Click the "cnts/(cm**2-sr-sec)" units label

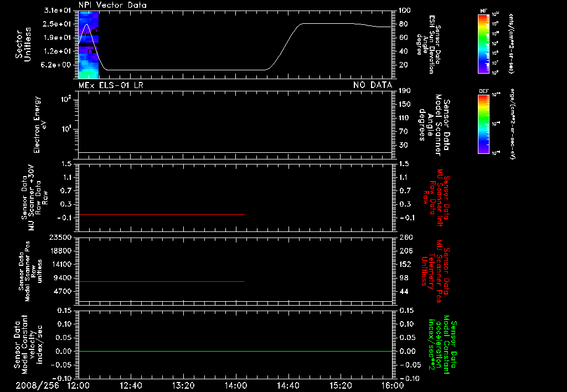coord(511,43)
